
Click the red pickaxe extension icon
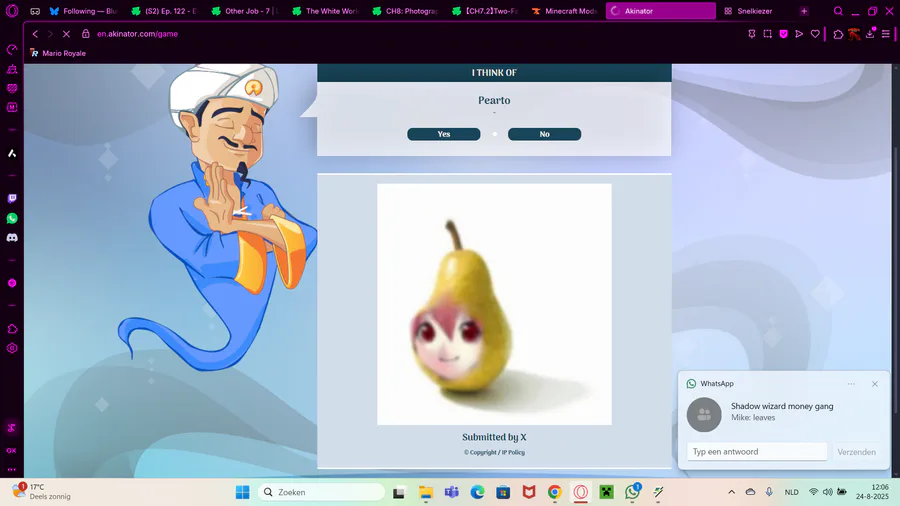click(x=854, y=34)
